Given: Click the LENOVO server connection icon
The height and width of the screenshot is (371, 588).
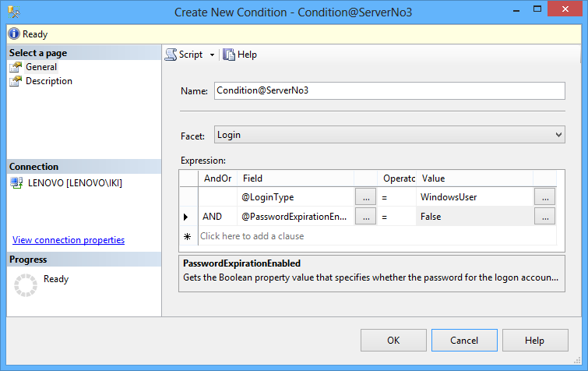Looking at the screenshot, I should pyautogui.click(x=16, y=183).
